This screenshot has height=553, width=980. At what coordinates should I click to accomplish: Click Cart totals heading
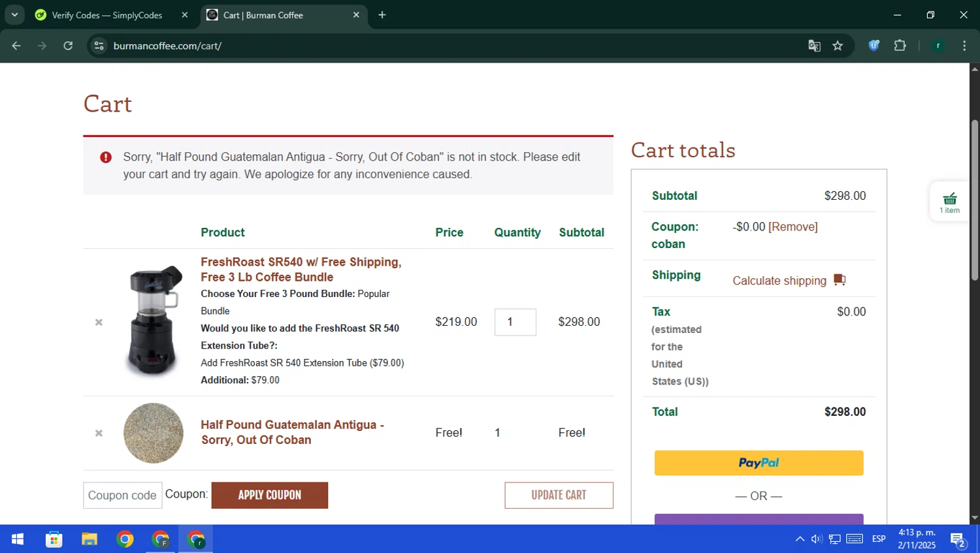683,150
